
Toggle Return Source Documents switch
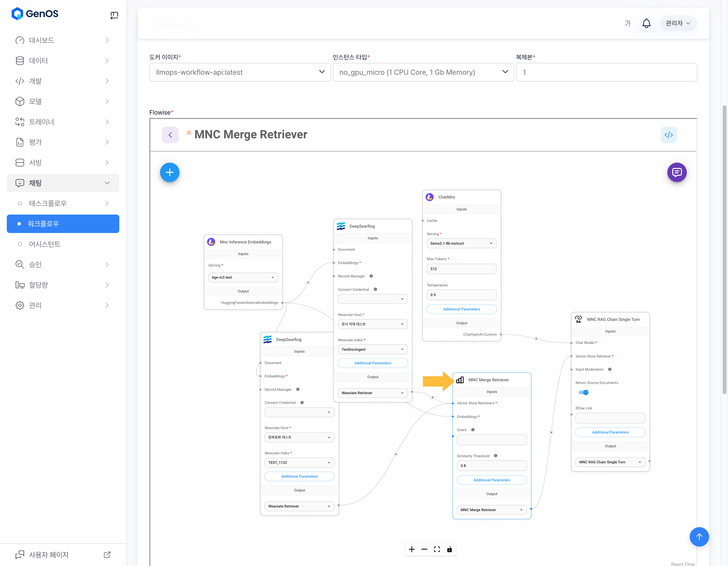583,392
